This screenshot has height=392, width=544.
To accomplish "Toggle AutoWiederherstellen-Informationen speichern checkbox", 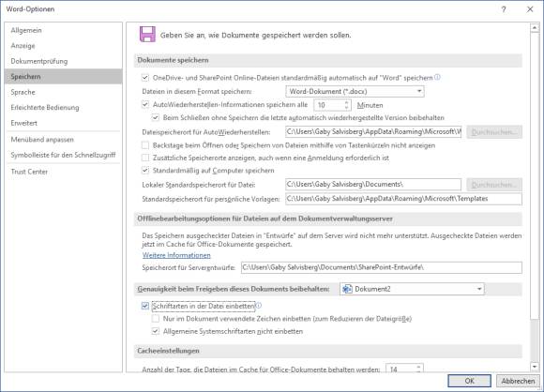I will [145, 104].
